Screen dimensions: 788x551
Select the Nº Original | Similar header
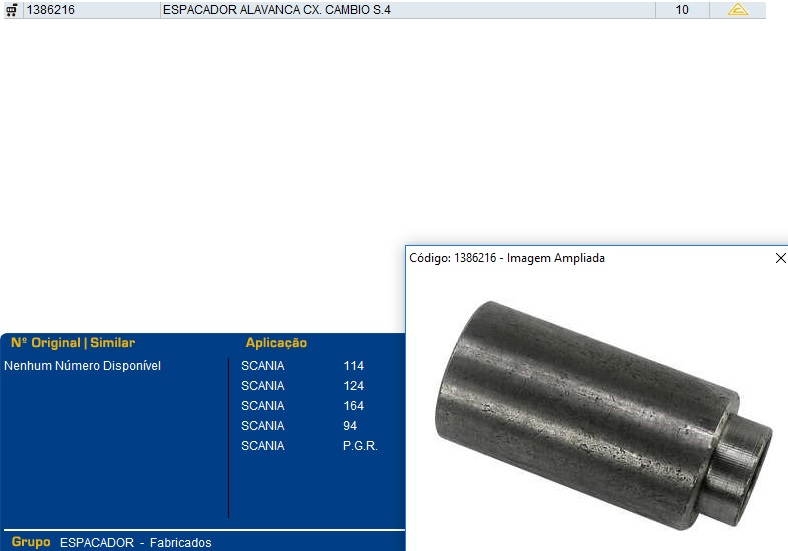(x=73, y=343)
